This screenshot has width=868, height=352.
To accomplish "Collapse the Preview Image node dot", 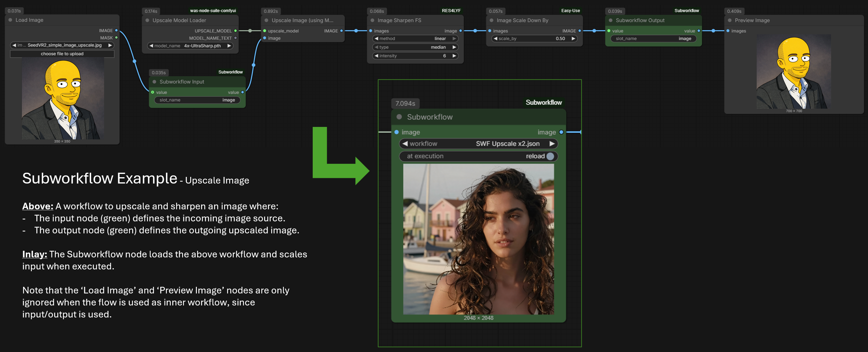I will pyautogui.click(x=729, y=20).
